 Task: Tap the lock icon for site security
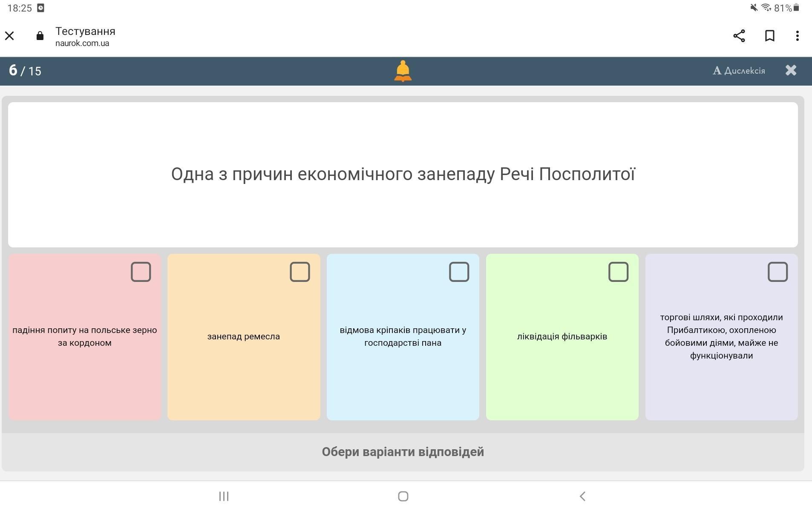(40, 36)
